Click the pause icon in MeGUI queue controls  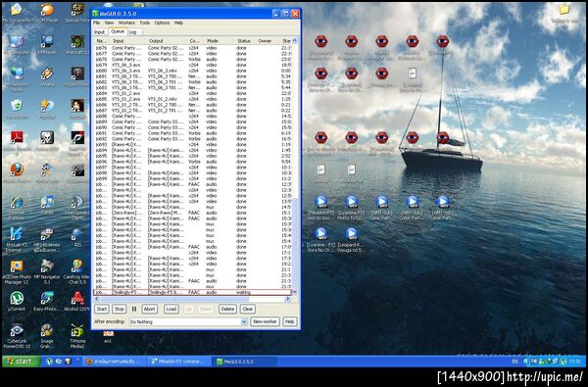pos(134,309)
